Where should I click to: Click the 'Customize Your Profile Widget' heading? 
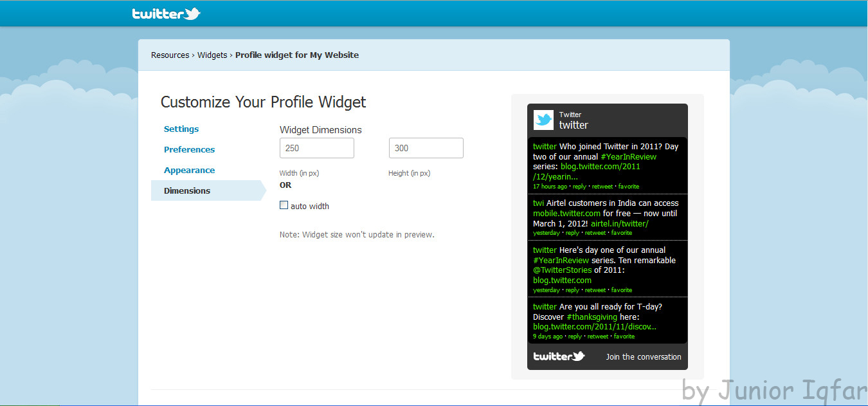263,102
